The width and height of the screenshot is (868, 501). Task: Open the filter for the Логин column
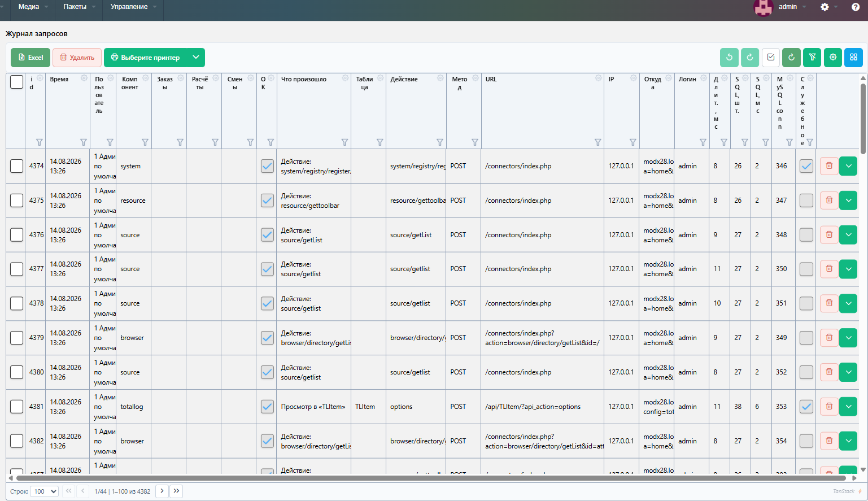[703, 142]
